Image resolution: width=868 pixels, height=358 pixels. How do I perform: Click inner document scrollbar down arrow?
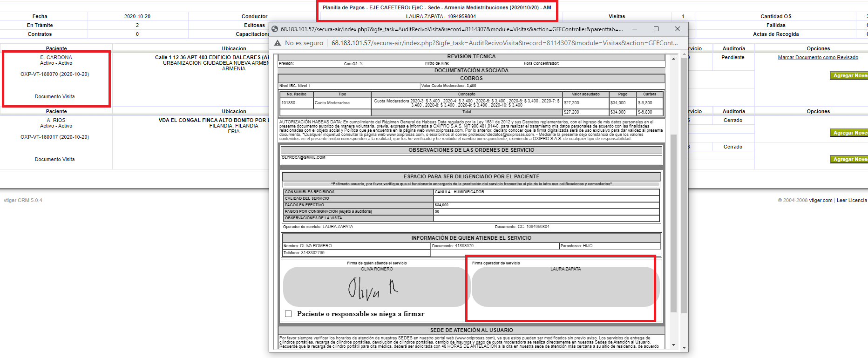pos(673,345)
